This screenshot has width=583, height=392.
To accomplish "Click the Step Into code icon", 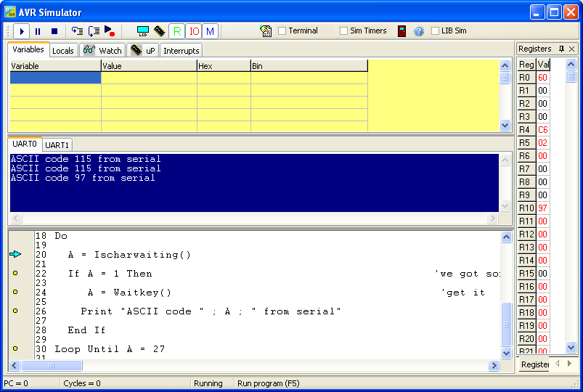I will tap(78, 31).
